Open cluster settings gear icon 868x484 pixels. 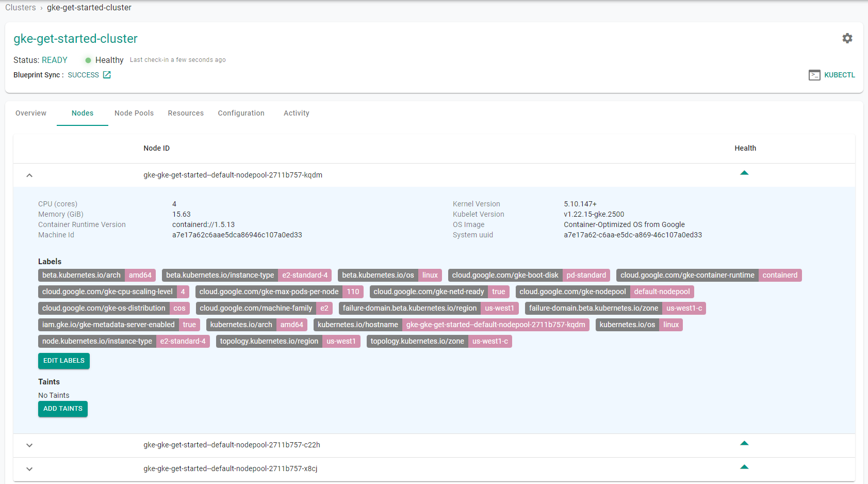[x=847, y=38]
